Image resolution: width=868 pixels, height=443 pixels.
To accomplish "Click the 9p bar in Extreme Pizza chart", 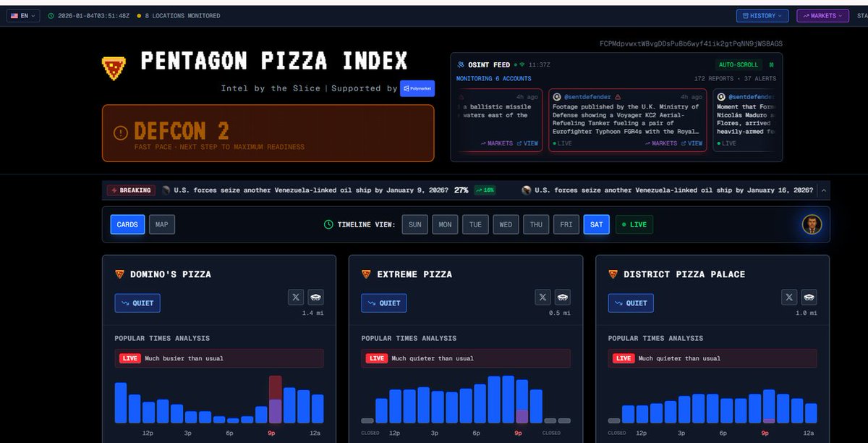I will (522, 402).
